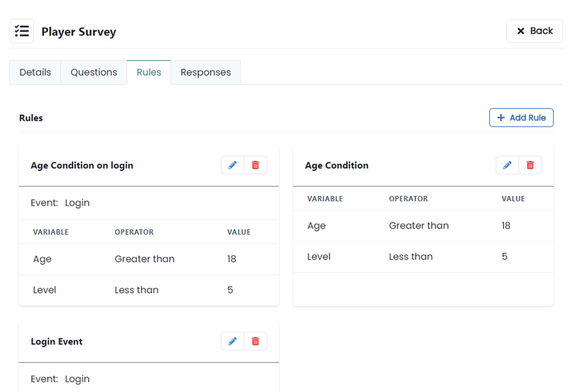Image resolution: width=583 pixels, height=392 pixels.
Task: Click the Greater than operator cell for Age
Action: pos(418,225)
